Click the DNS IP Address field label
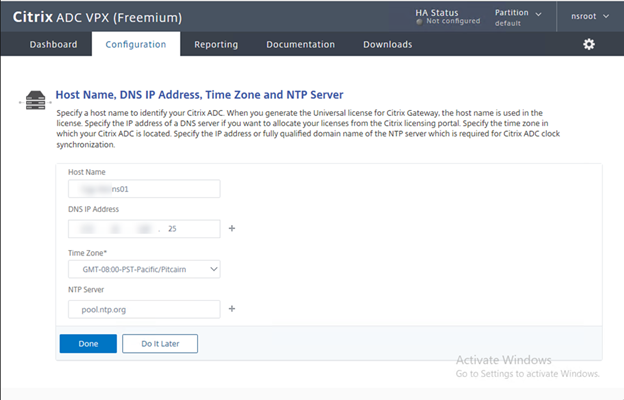Screen dimensions: 624x400 (x=94, y=209)
